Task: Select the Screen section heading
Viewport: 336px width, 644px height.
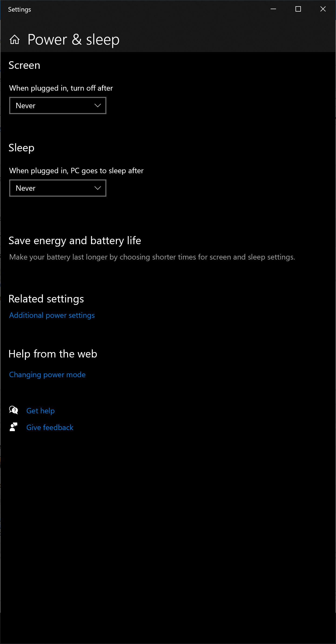Action: click(24, 66)
